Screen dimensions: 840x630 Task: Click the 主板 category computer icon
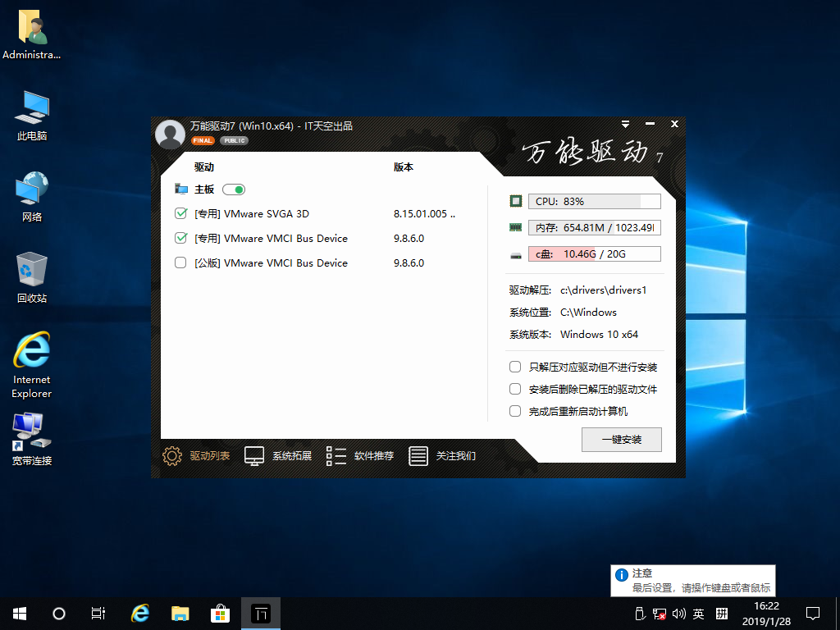181,189
